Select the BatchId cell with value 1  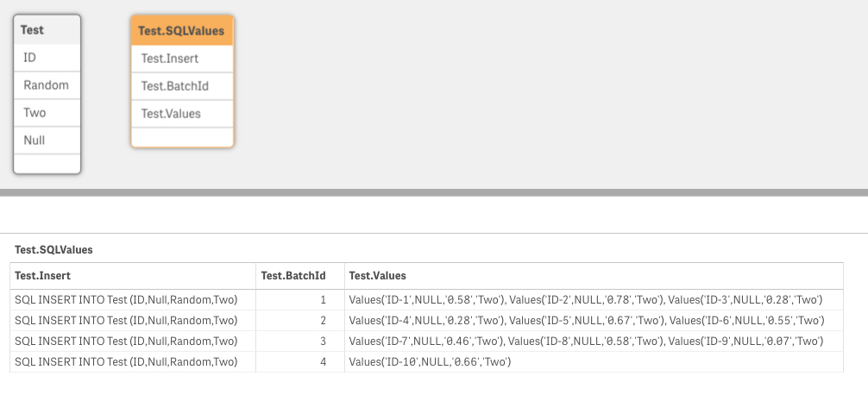[x=300, y=300]
